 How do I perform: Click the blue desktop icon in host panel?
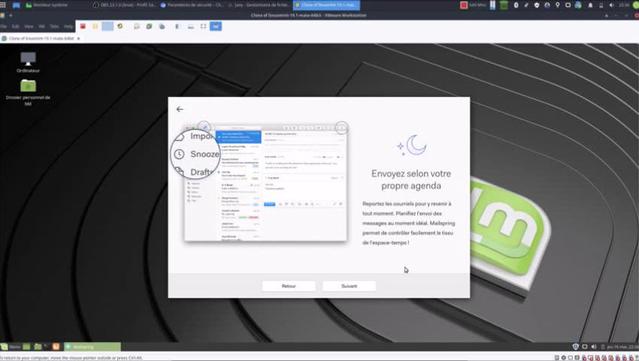(16, 5)
